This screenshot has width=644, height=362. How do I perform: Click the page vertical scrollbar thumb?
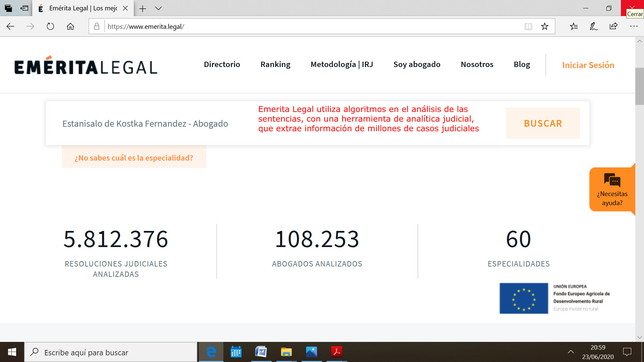639,86
